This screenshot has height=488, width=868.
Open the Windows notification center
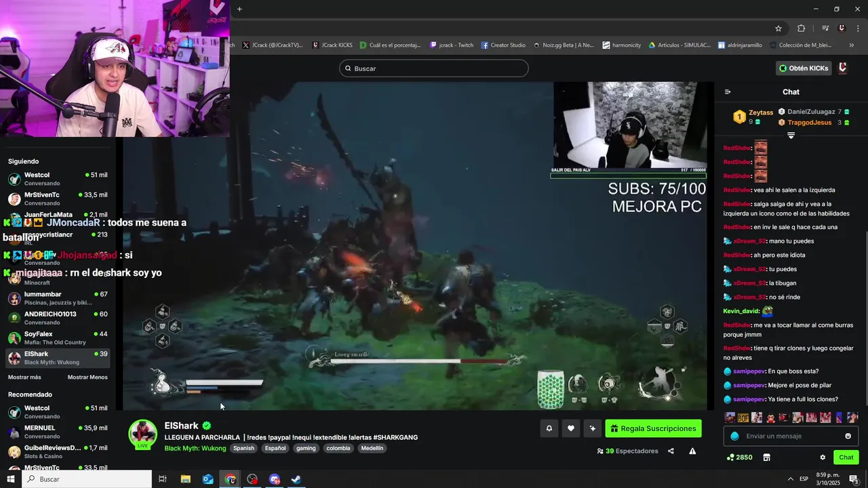coord(854,479)
